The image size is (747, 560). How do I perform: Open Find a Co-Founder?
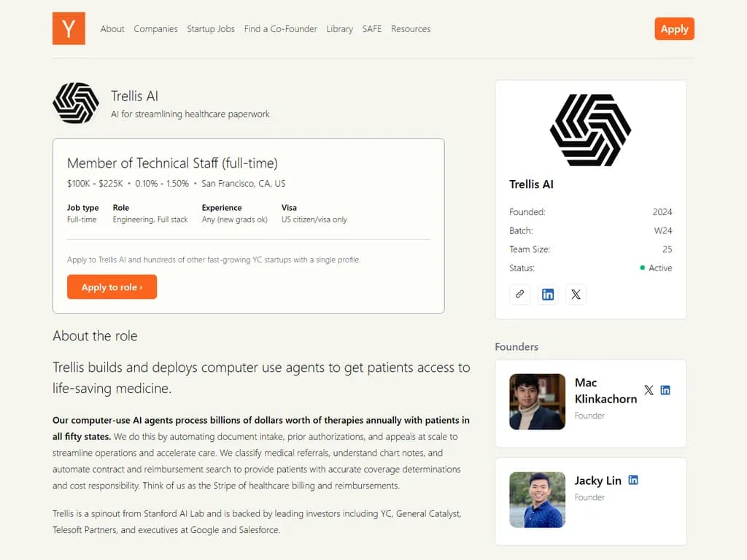point(280,29)
